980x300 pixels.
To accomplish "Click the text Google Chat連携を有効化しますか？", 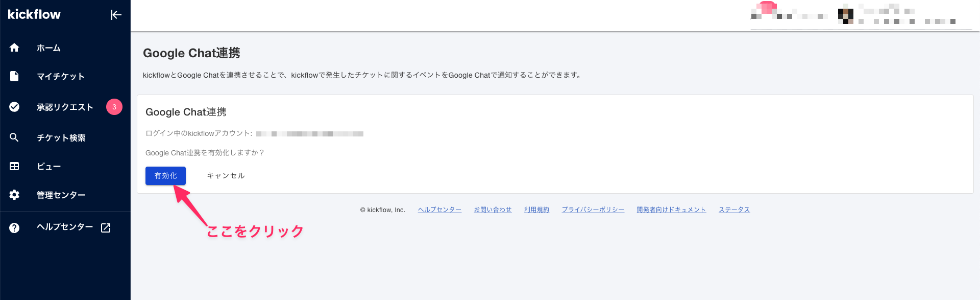I will pos(205,153).
